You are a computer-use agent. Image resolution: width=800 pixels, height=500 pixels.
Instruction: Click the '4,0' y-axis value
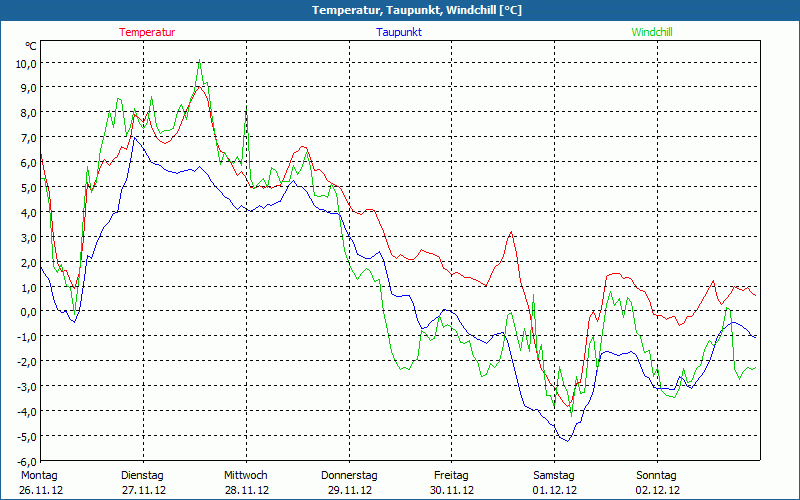29,213
